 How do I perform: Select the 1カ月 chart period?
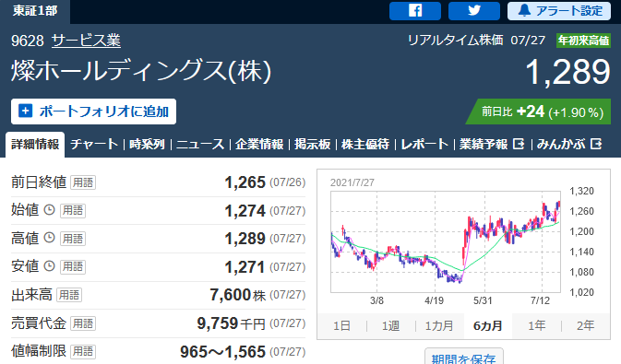pos(439,325)
